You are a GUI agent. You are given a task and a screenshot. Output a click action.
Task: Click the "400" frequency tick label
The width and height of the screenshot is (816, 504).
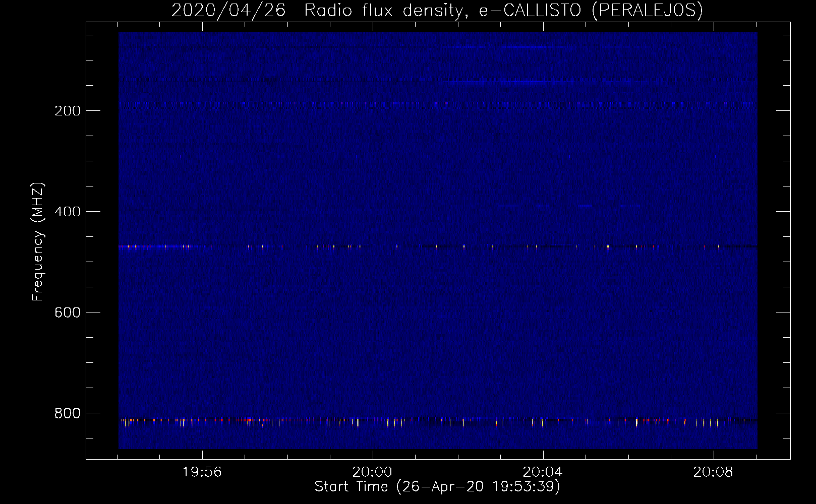(68, 212)
